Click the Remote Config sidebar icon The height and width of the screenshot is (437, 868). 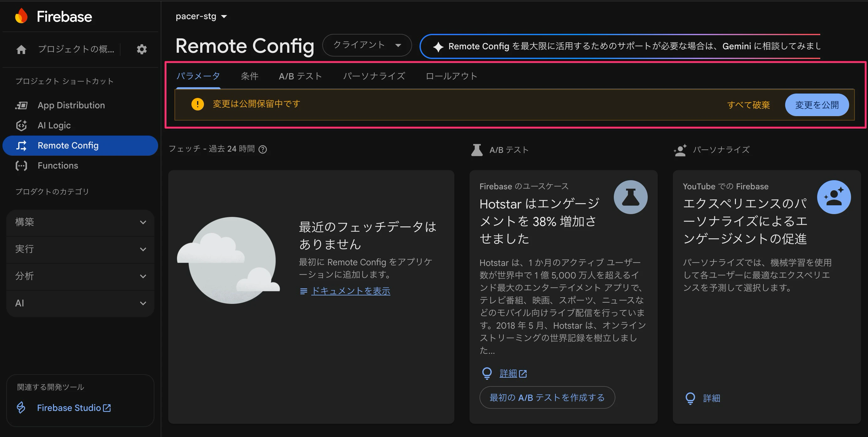[21, 146]
